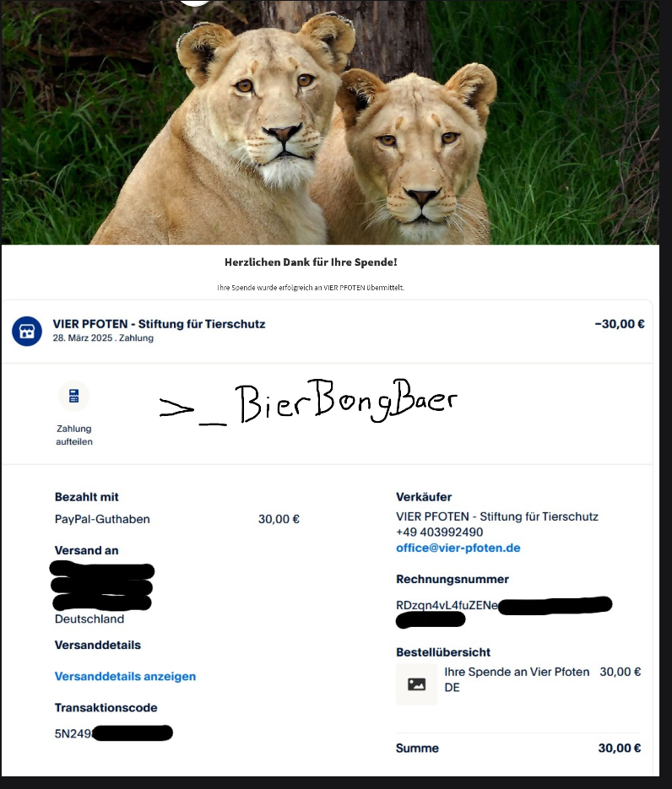The width and height of the screenshot is (672, 789).
Task: Click the date 28. März 2025 . Zahlung
Action: pos(103,338)
